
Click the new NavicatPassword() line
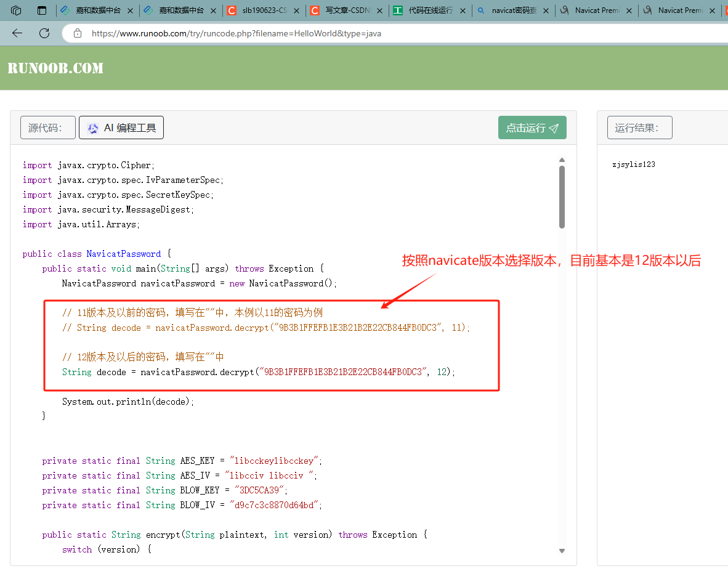pyautogui.click(x=199, y=284)
